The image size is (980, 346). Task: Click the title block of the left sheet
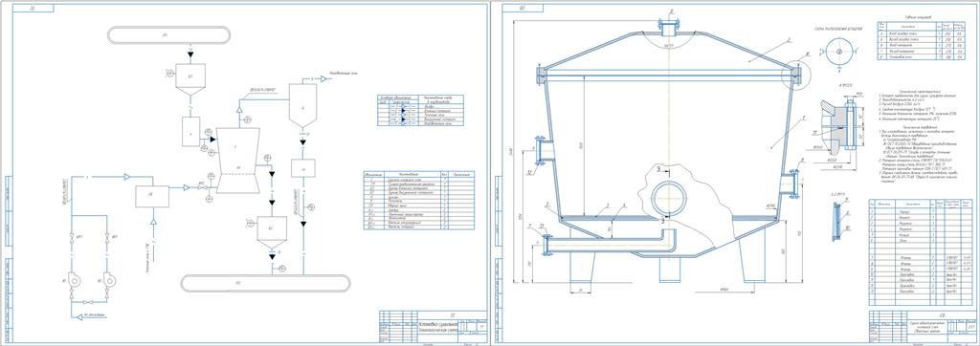click(x=433, y=327)
